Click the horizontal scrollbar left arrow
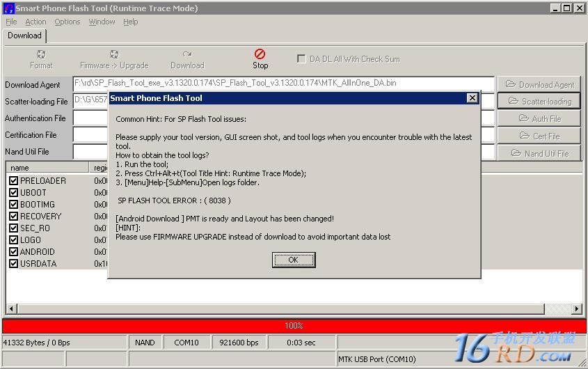 tap(11, 309)
